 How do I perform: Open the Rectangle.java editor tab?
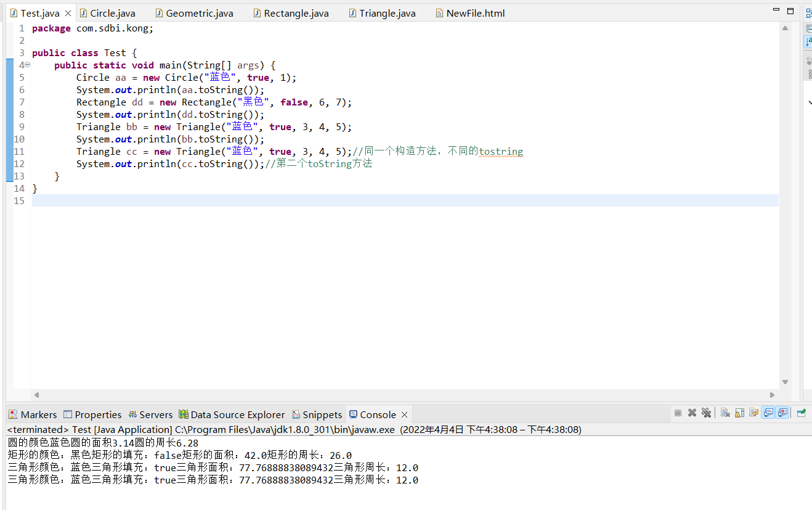(290, 13)
